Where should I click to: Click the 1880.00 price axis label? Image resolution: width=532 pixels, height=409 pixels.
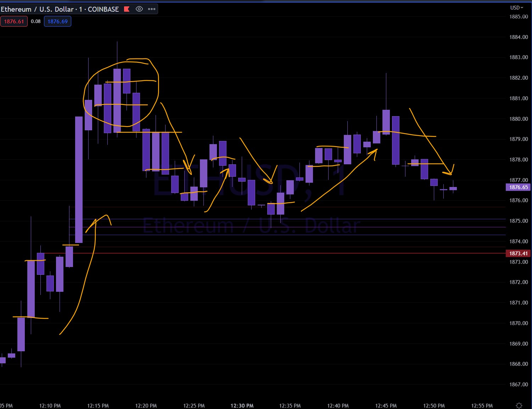click(x=519, y=119)
